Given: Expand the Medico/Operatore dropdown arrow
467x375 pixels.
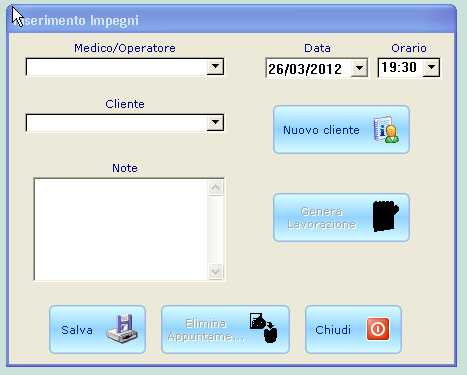Looking at the screenshot, I should [215, 67].
